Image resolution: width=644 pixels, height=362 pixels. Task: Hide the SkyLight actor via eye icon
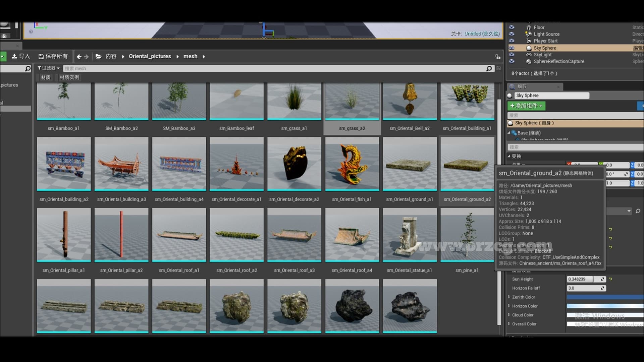(512, 55)
